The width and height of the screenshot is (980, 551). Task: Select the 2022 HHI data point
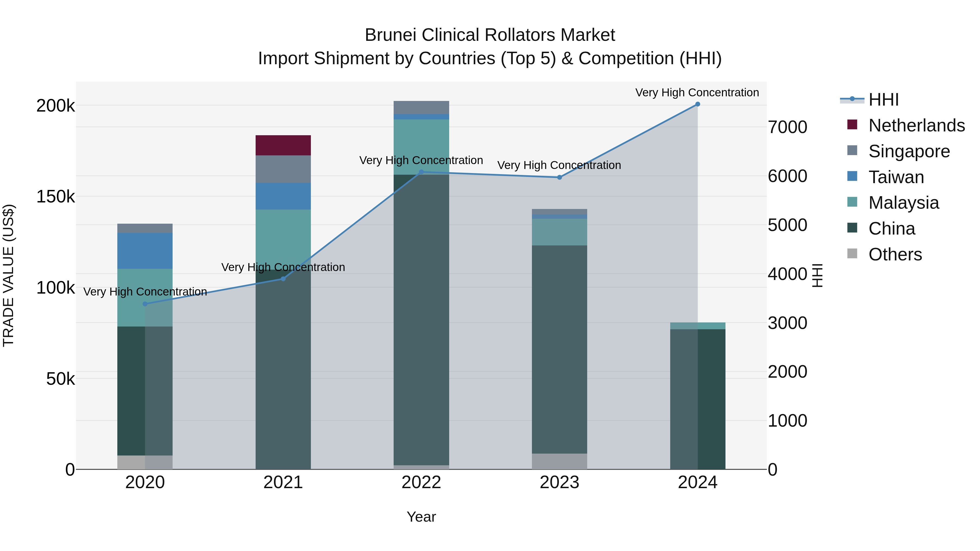421,172
